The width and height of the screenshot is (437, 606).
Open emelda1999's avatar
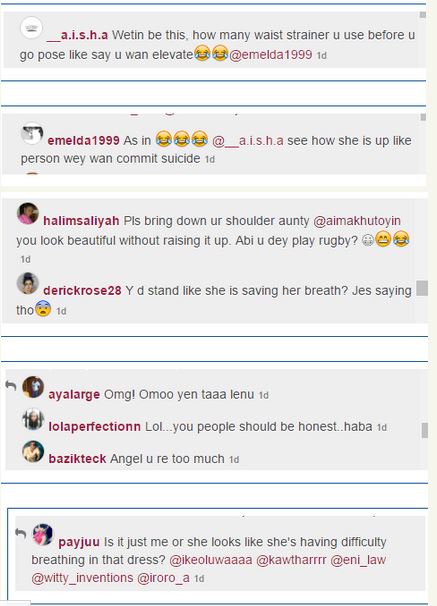[32, 134]
